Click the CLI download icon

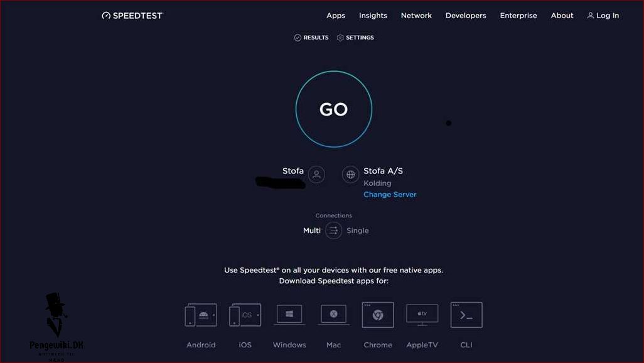(466, 314)
